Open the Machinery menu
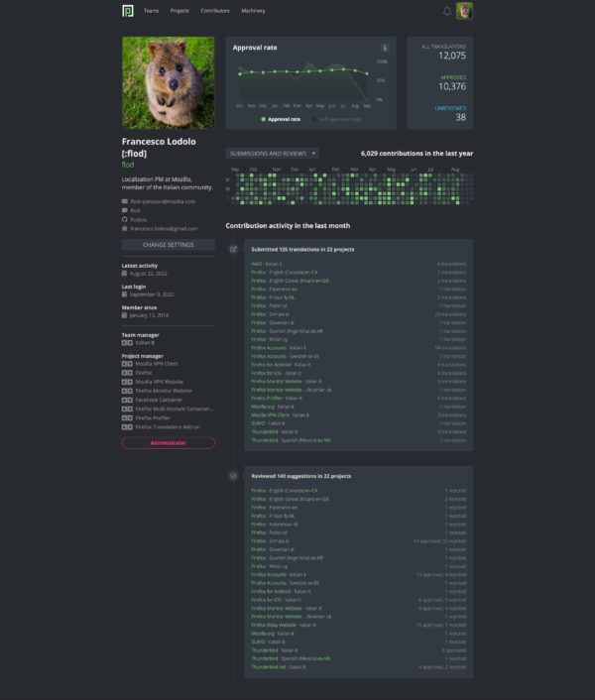The width and height of the screenshot is (595, 700). coord(253,11)
